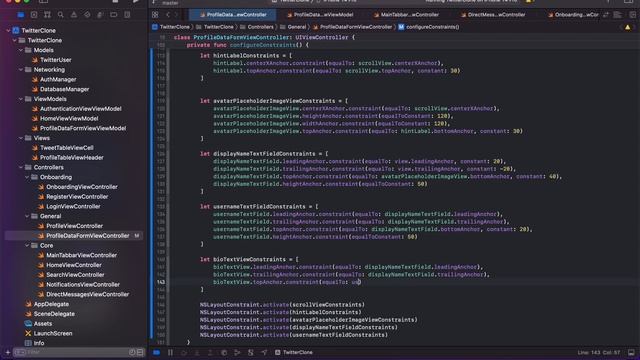Open configureConstraints() in the jump bar
This screenshot has height=360, width=640.
[x=429, y=27]
